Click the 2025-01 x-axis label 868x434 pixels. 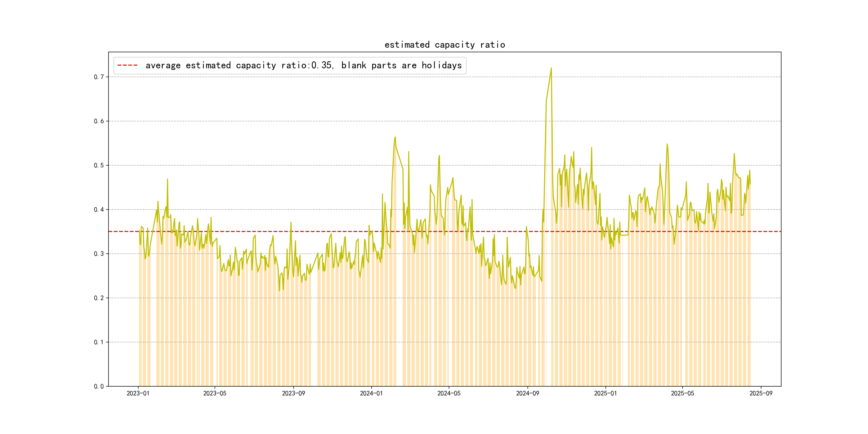tap(605, 393)
